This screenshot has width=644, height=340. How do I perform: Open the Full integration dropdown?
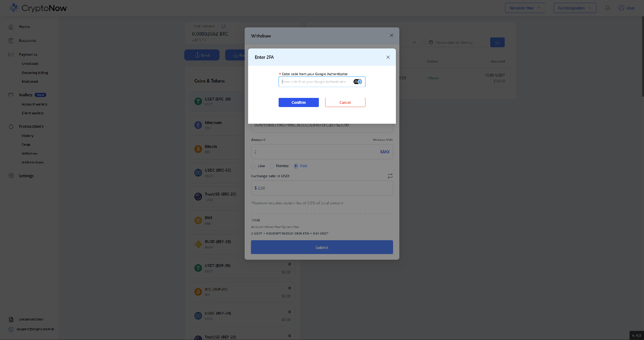(x=575, y=8)
